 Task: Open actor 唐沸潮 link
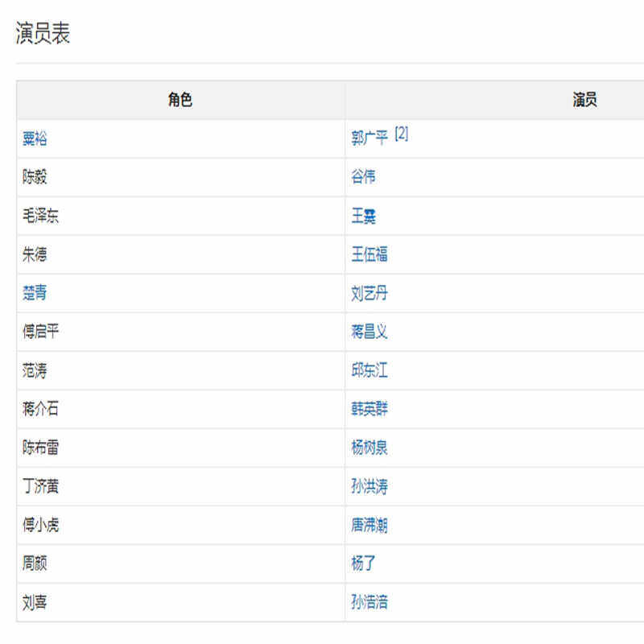coord(369,525)
